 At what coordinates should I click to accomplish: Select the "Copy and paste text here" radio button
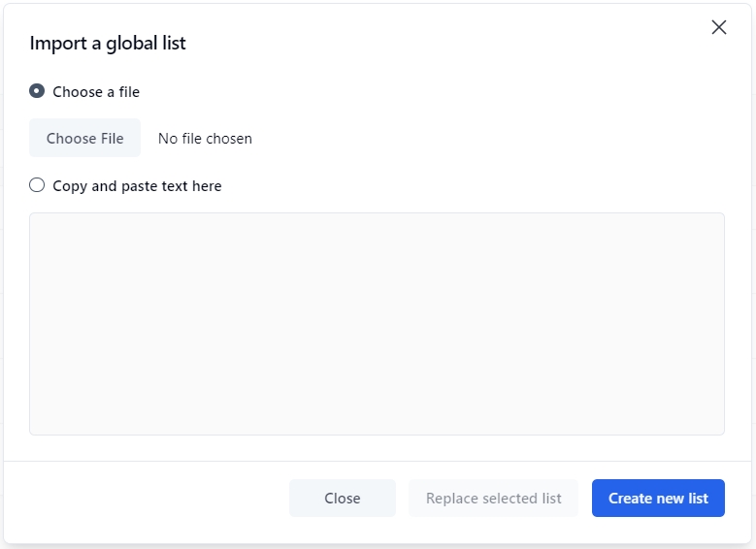tap(37, 185)
